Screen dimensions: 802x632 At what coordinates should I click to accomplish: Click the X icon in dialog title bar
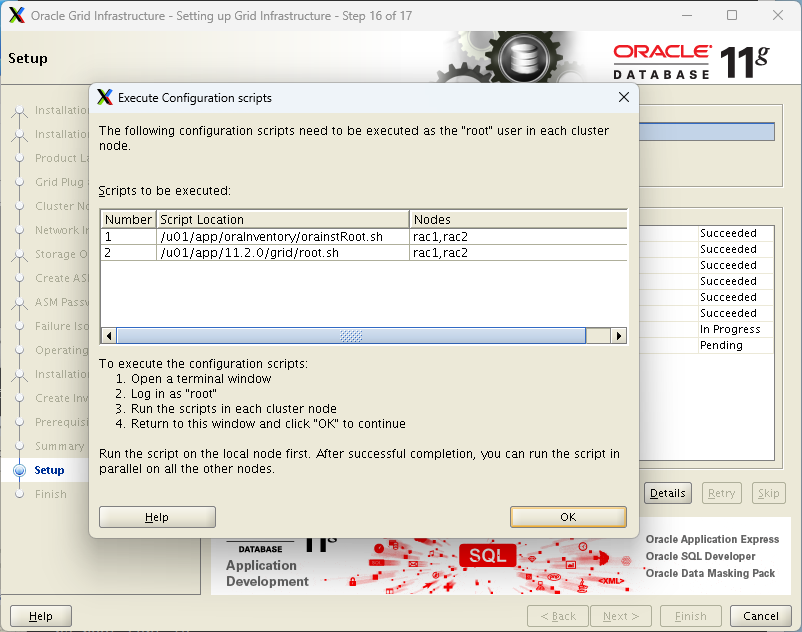tap(105, 97)
